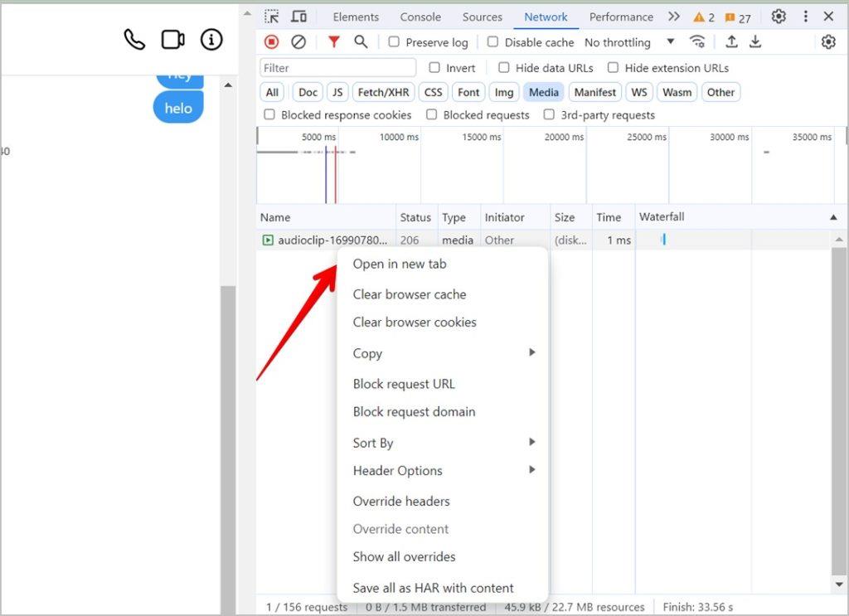Viewport: 849px width, 616px height.
Task: Click scrollbar down arrow in request list
Action: [x=839, y=584]
